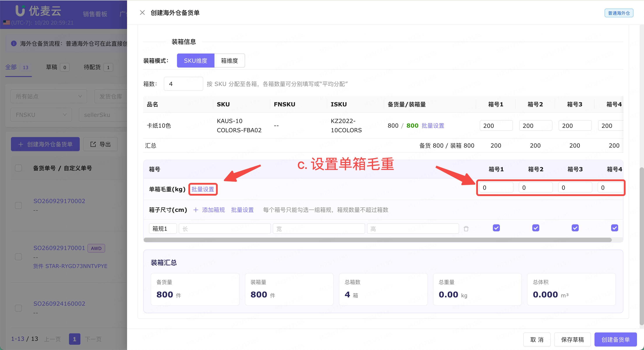644x350 pixels.
Task: Switch to the 待配货 tab
Action: click(x=98, y=67)
